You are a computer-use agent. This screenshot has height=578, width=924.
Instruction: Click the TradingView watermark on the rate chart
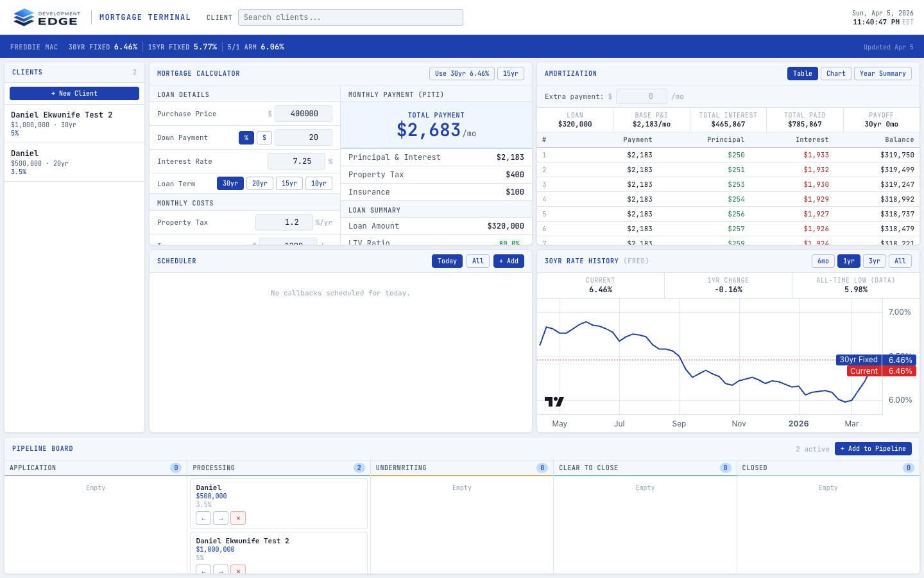(x=554, y=401)
